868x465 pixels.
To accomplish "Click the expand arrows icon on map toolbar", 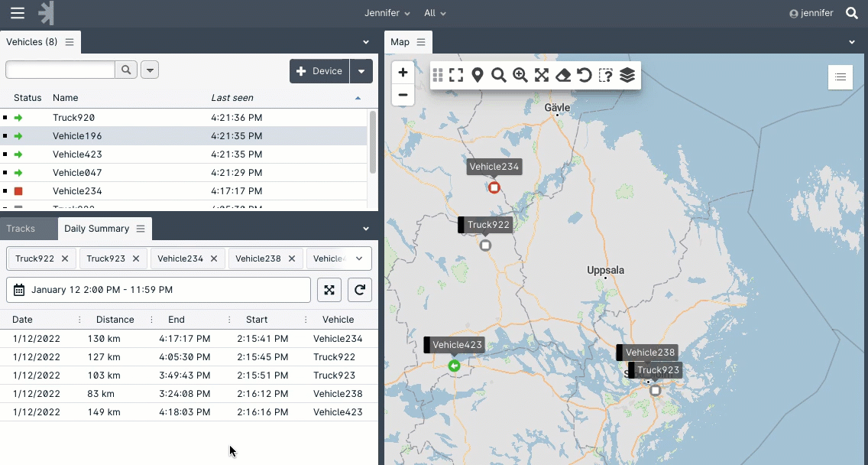I will pyautogui.click(x=541, y=75).
